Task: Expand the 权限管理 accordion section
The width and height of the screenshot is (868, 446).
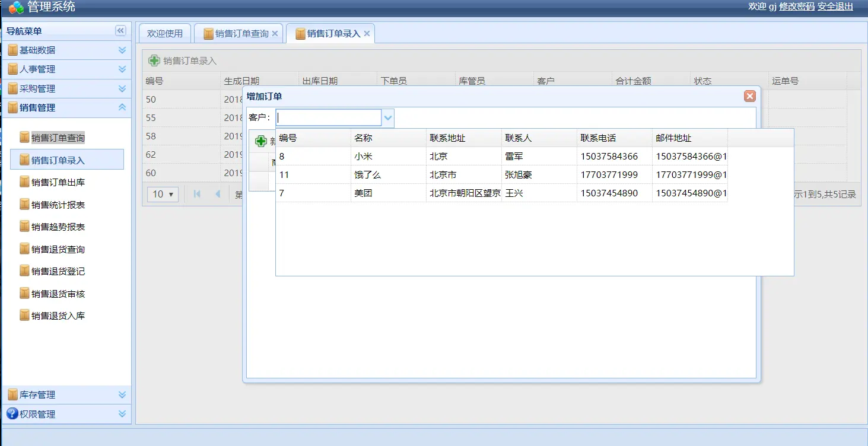Action: pyautogui.click(x=122, y=414)
